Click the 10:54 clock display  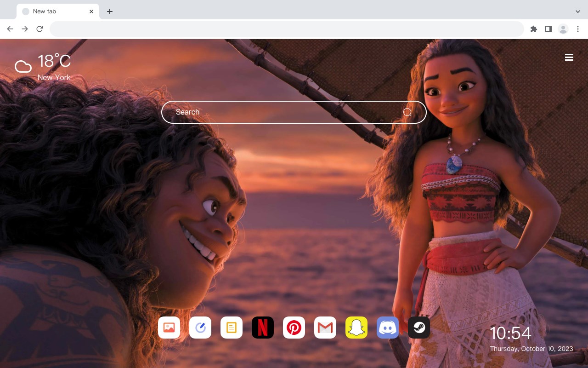pyautogui.click(x=510, y=333)
